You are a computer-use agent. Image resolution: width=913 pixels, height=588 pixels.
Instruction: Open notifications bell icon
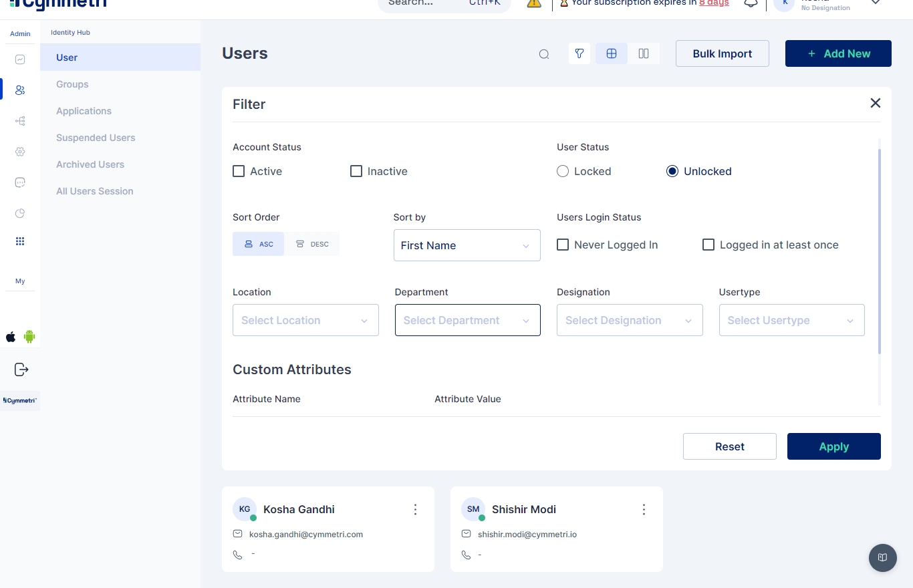click(x=751, y=3)
